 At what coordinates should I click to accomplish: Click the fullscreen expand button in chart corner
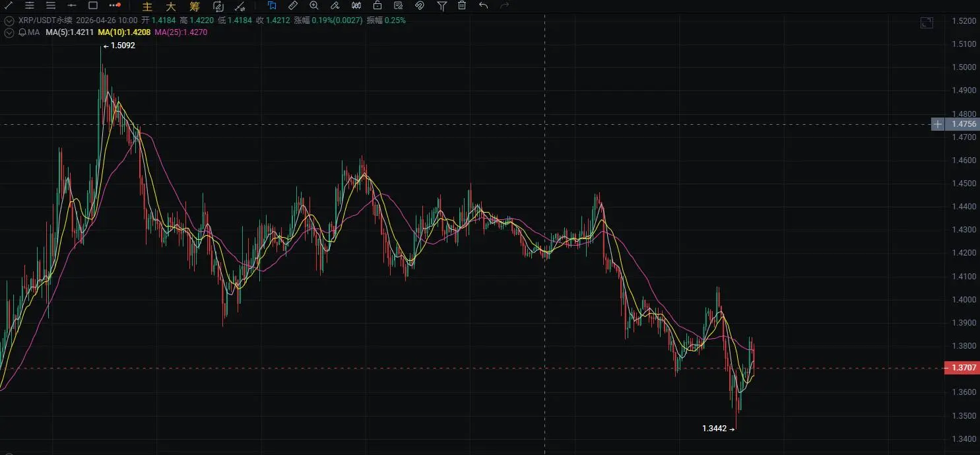pos(927,23)
